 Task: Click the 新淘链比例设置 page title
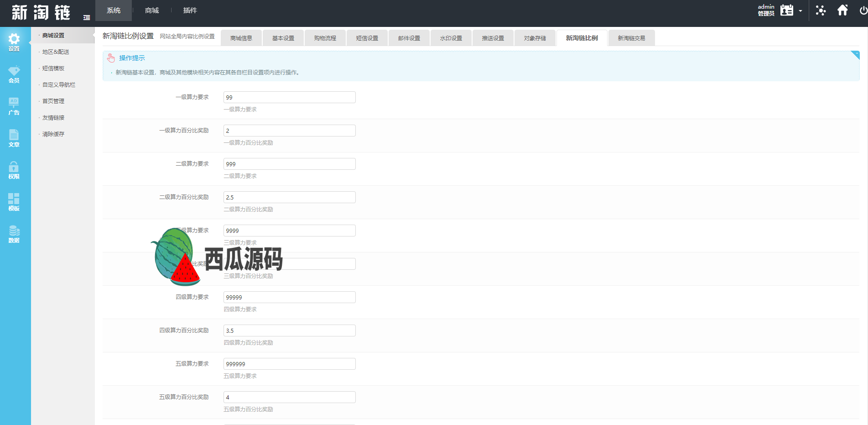pos(128,36)
